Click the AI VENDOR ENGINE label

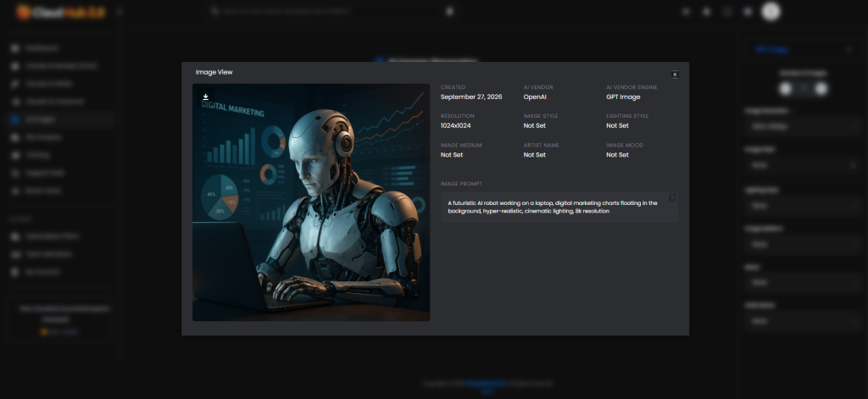click(x=632, y=87)
